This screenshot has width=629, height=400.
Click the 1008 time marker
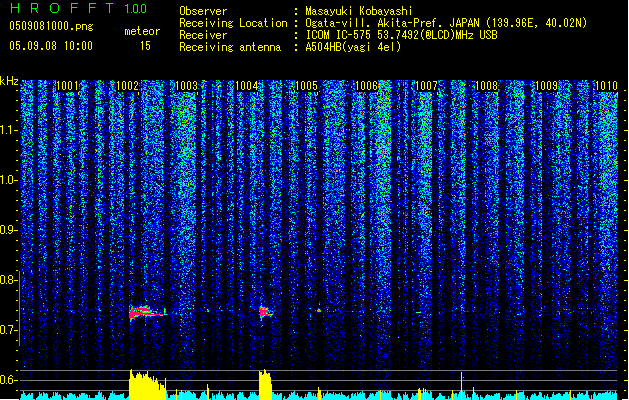(x=486, y=86)
